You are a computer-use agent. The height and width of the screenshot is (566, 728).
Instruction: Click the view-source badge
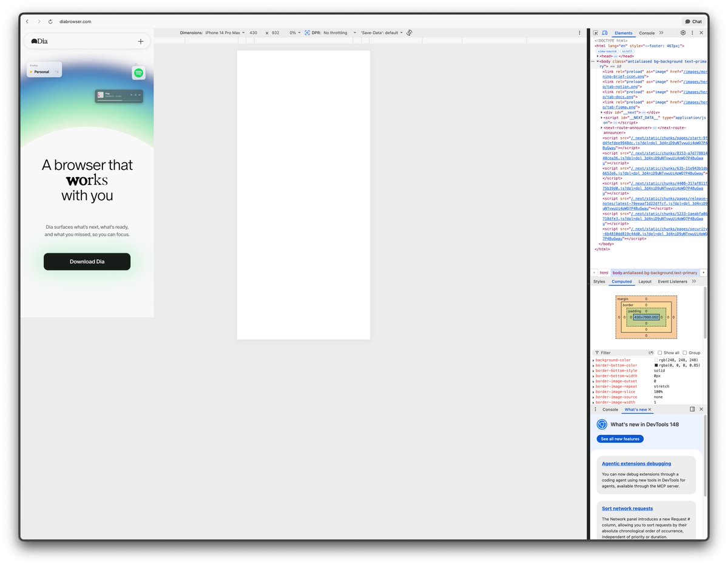tap(607, 51)
